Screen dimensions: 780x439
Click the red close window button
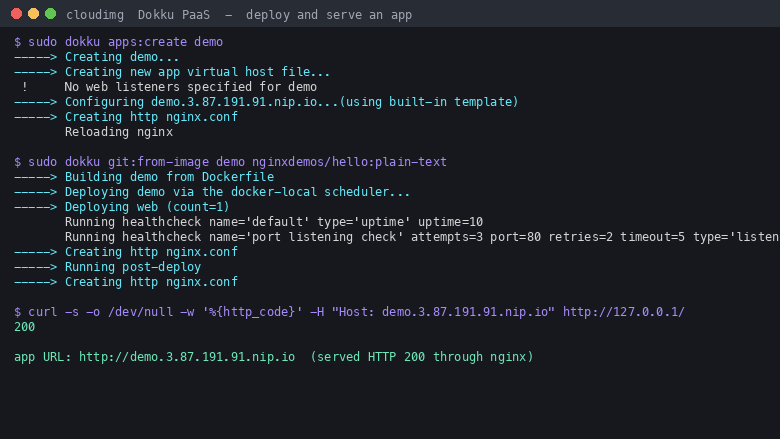[16, 13]
